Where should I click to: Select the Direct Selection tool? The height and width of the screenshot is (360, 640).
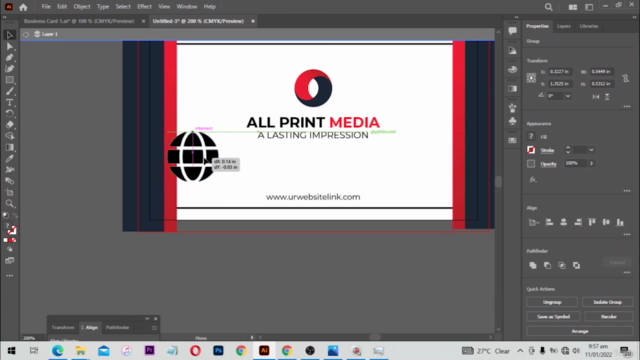point(9,47)
